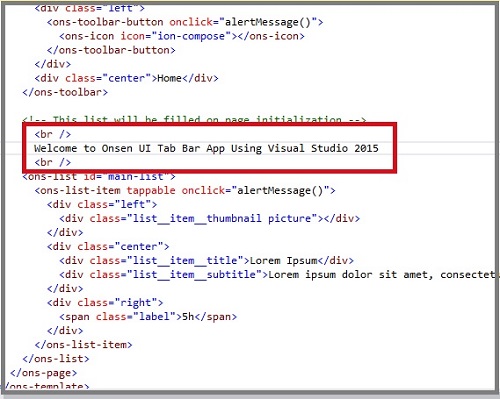Click the closing /ons-list-item tag
Screen dimensions: 500x399
pyautogui.click(x=83, y=345)
